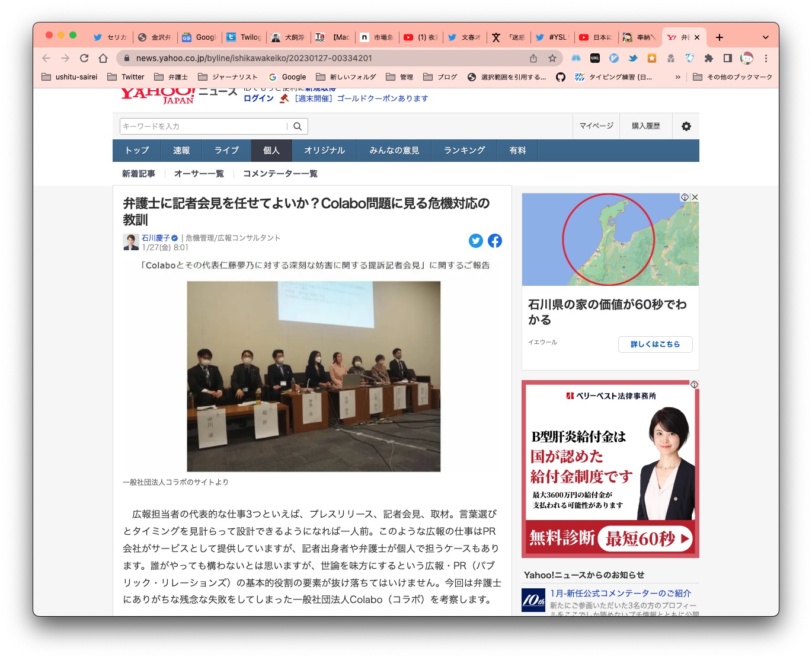Open the ジャーナリスト bookmark folder
The width and height of the screenshot is (812, 660).
(x=228, y=77)
